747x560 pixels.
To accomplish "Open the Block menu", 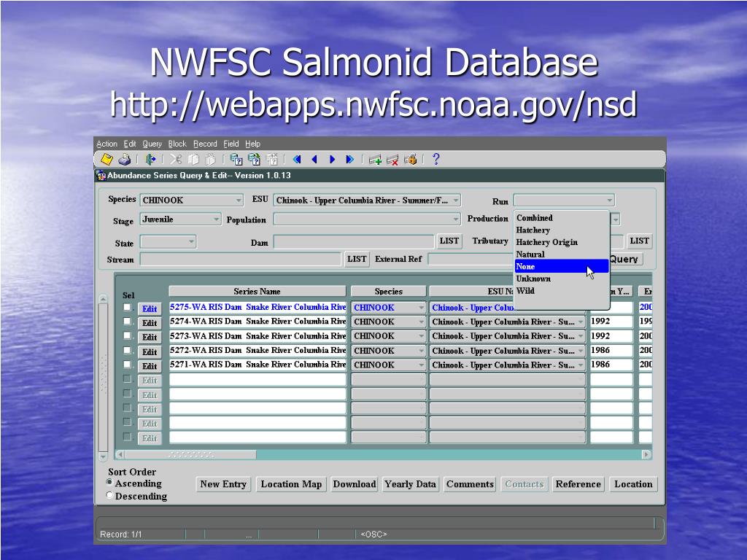I will (x=177, y=144).
